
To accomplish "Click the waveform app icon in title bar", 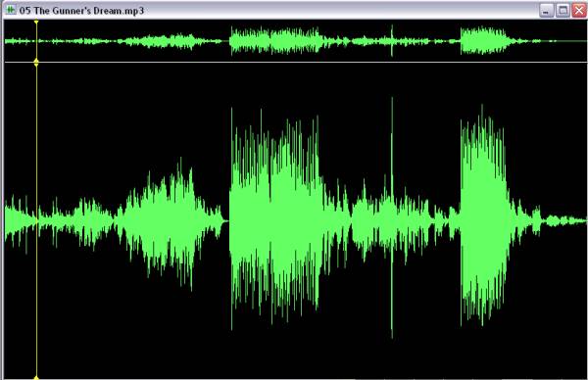I will [11, 10].
